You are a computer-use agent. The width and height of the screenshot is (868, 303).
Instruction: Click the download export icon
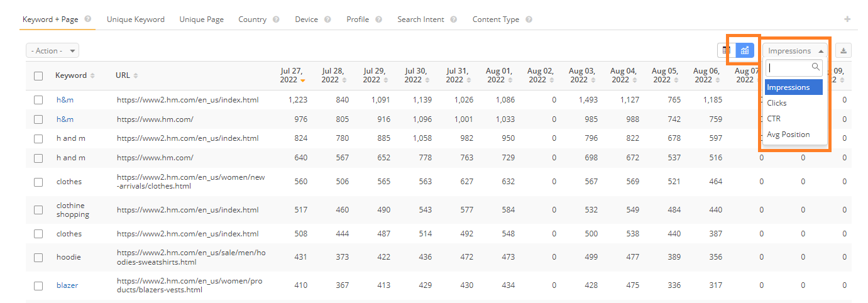843,51
